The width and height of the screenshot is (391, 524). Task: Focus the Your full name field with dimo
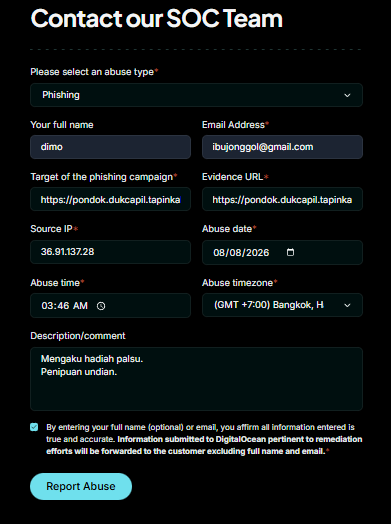pyautogui.click(x=110, y=147)
